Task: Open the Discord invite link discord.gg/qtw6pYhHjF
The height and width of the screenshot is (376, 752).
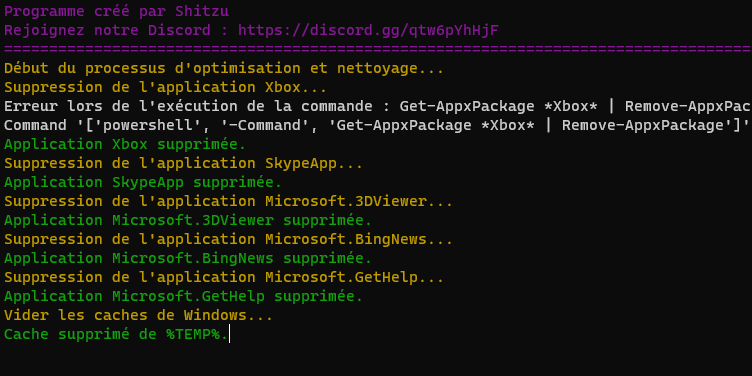Action: point(368,31)
